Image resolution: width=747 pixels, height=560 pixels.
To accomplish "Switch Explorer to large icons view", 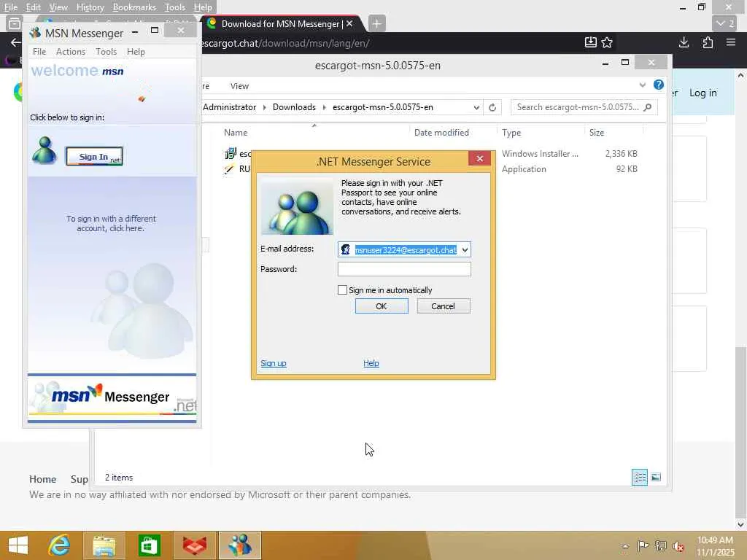I will coord(656,477).
